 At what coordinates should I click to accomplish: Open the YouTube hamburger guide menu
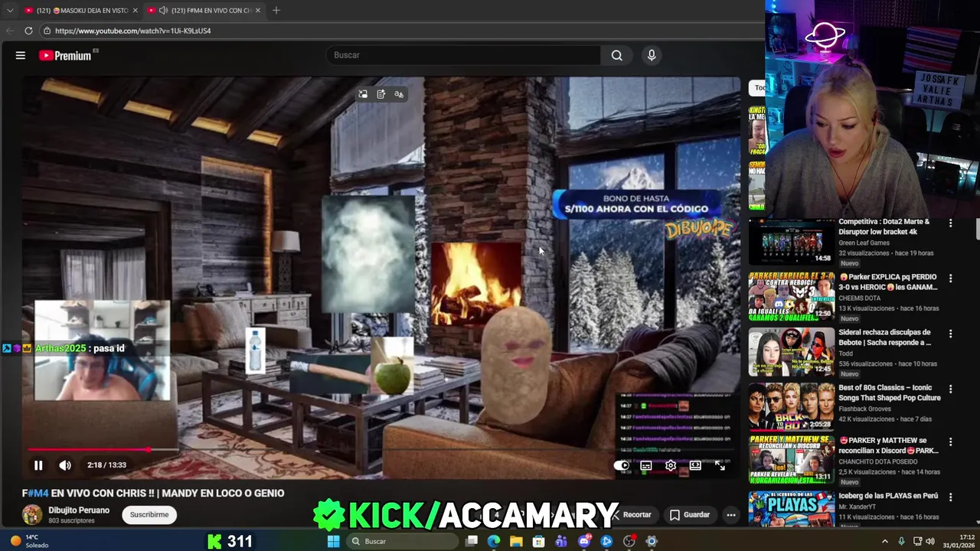21,55
